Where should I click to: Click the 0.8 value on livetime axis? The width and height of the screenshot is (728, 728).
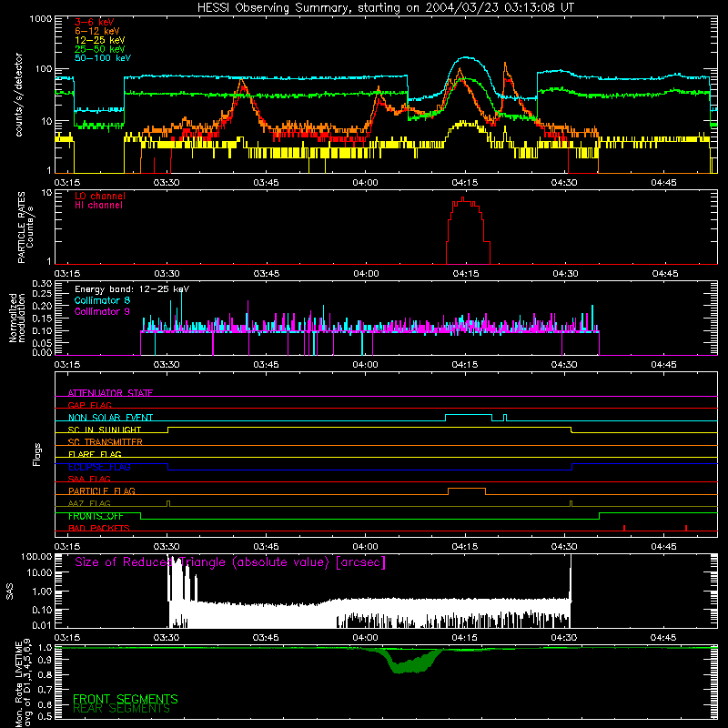(45, 675)
